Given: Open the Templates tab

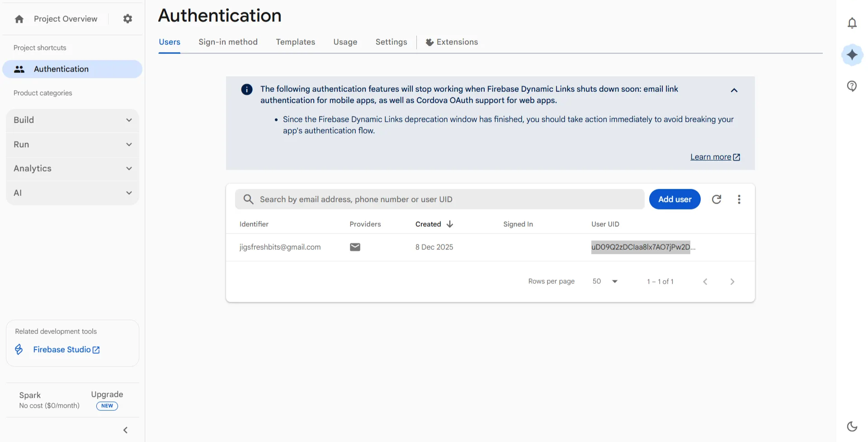Looking at the screenshot, I should 296,42.
